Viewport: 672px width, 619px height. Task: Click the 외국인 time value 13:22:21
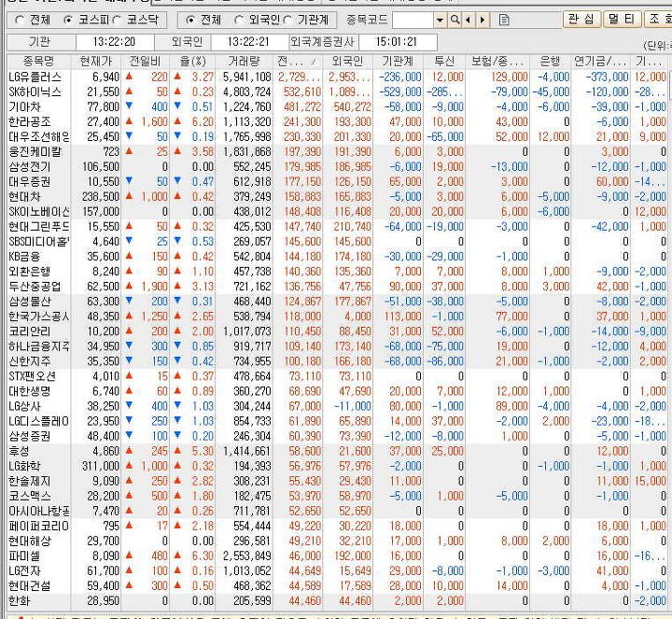tap(248, 42)
